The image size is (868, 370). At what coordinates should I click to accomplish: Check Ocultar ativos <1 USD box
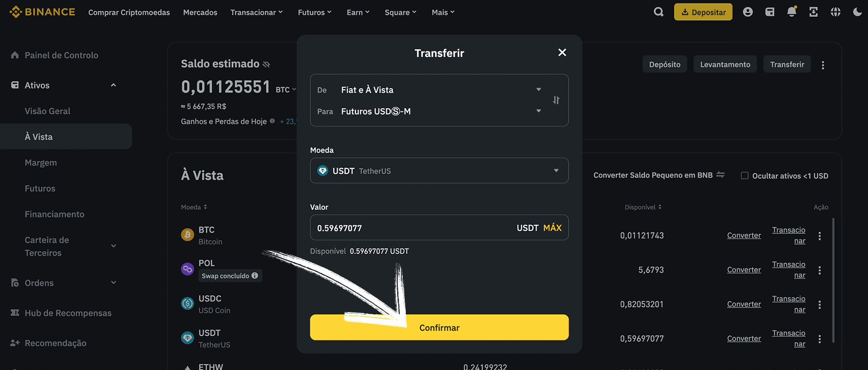745,175
